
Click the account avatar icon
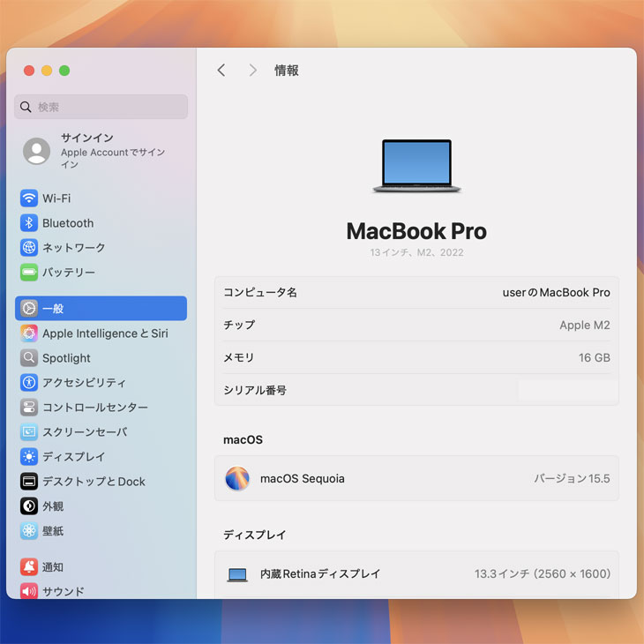pyautogui.click(x=36, y=151)
